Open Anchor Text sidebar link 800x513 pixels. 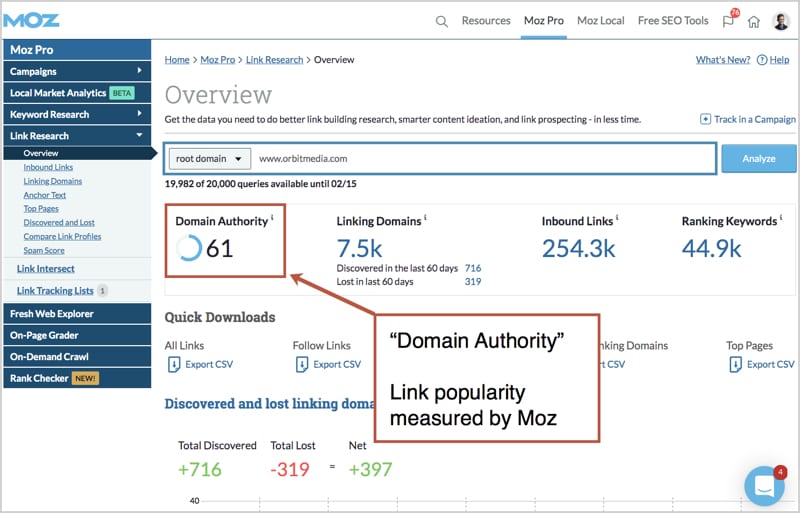(x=44, y=194)
